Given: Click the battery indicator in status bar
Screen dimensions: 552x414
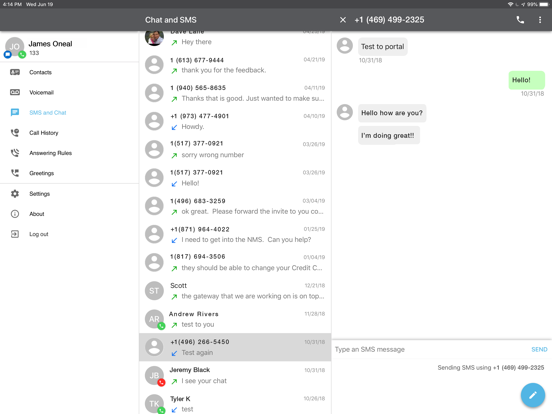Looking at the screenshot, I should (544, 4).
